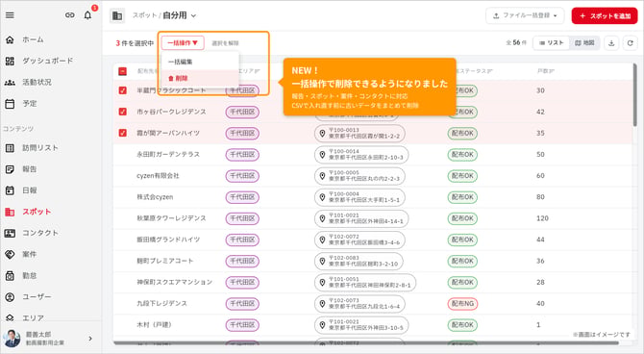This screenshot has width=644, height=354.
Task: Choose 一括編集 from the bulk menu
Action: pyautogui.click(x=200, y=62)
